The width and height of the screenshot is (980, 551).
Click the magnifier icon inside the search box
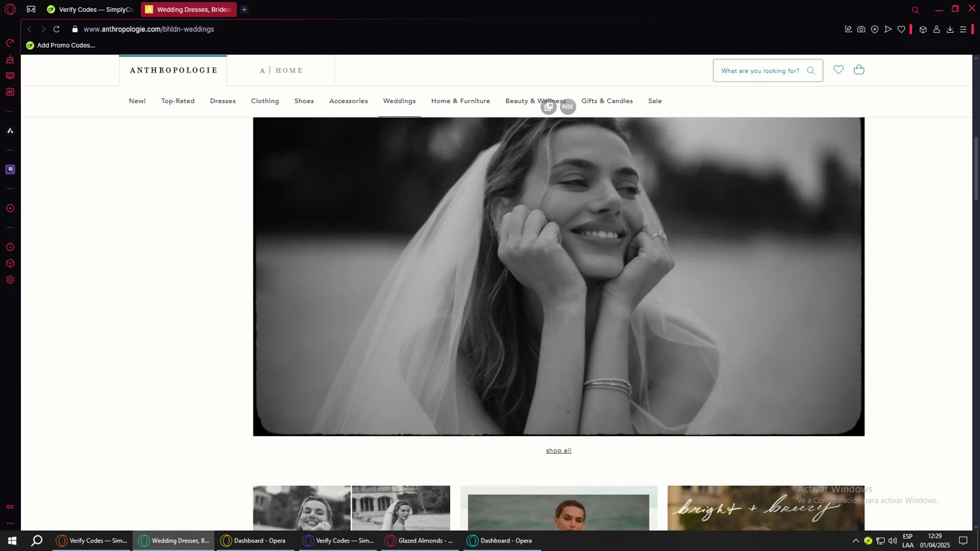pos(811,71)
